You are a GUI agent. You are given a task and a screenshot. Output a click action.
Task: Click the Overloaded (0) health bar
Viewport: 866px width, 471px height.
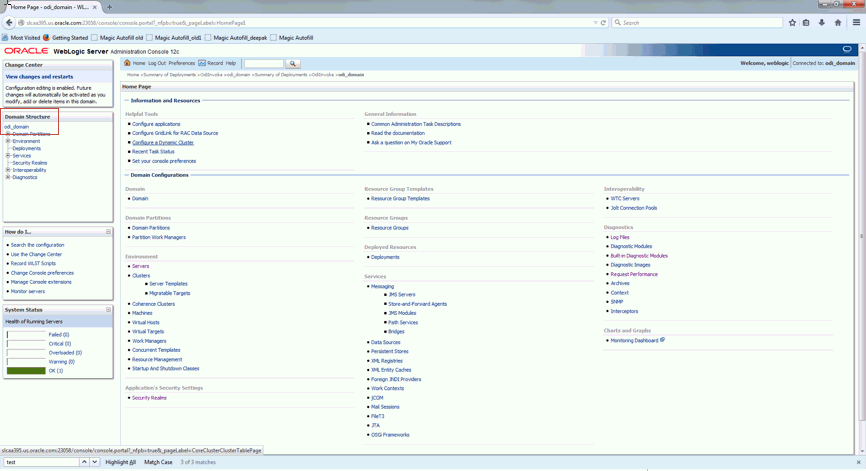(x=26, y=352)
